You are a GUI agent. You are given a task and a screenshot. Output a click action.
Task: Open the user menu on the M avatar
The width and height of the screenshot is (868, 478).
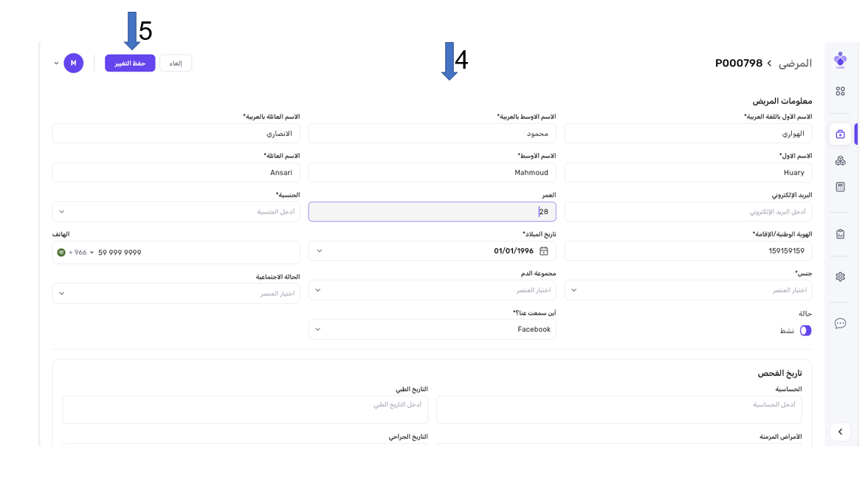[x=73, y=64]
